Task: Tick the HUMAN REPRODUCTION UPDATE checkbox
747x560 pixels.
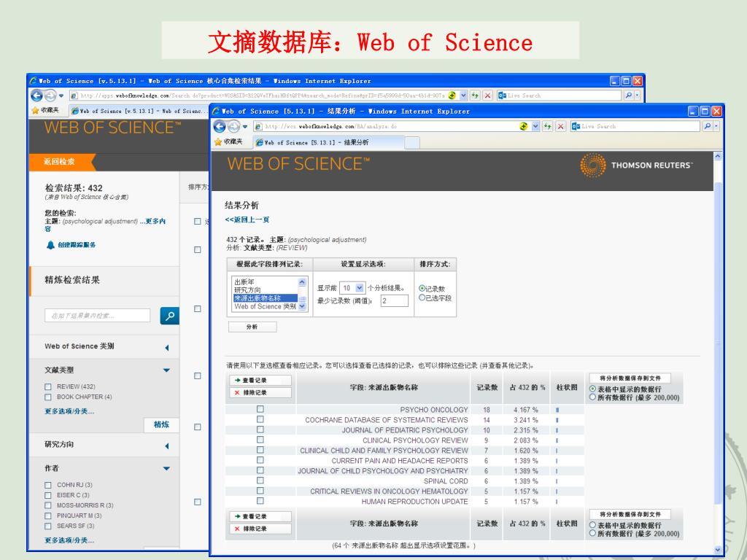Action: pos(260,501)
